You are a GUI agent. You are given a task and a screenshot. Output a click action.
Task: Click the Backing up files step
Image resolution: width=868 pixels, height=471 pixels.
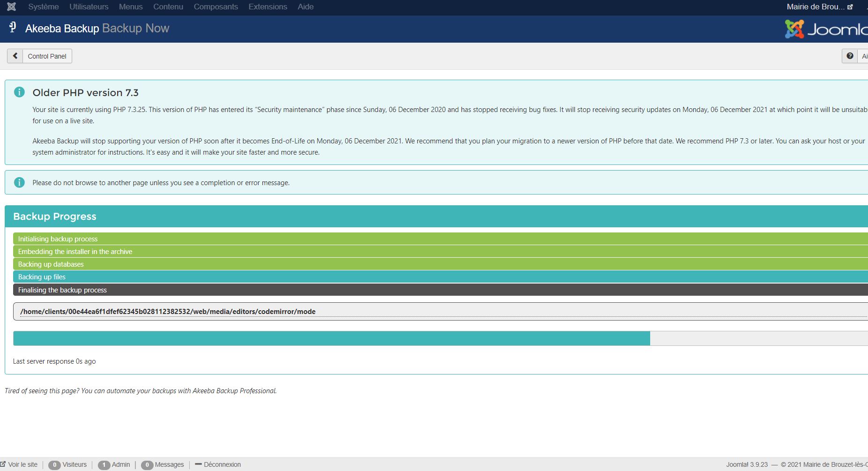(440, 277)
